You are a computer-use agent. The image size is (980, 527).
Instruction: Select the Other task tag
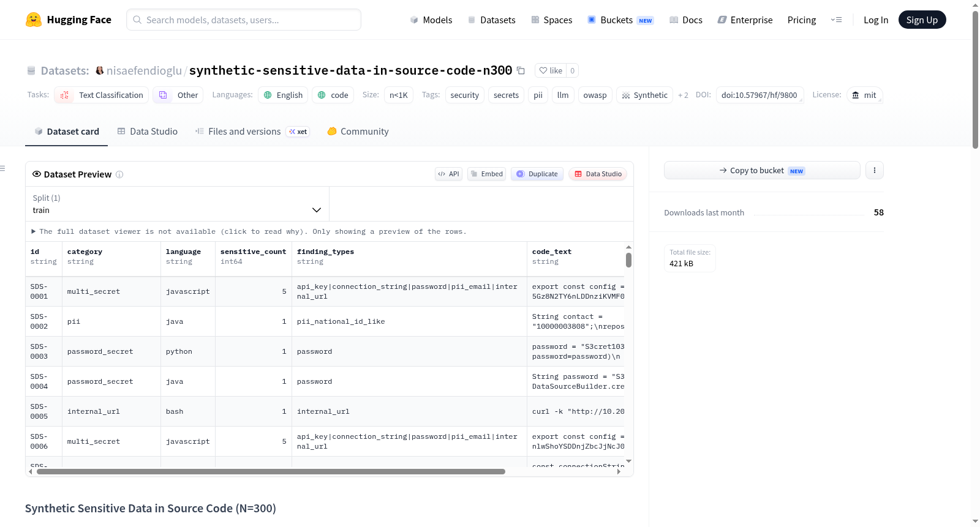coord(179,95)
